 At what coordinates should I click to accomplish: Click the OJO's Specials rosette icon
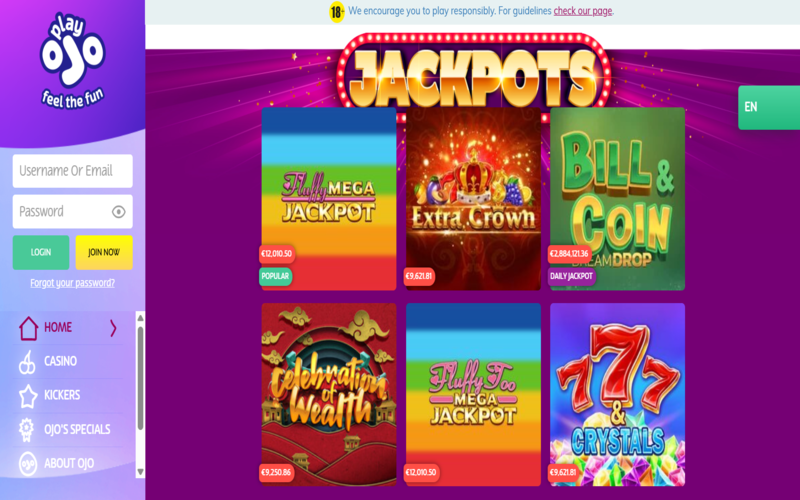[27, 430]
